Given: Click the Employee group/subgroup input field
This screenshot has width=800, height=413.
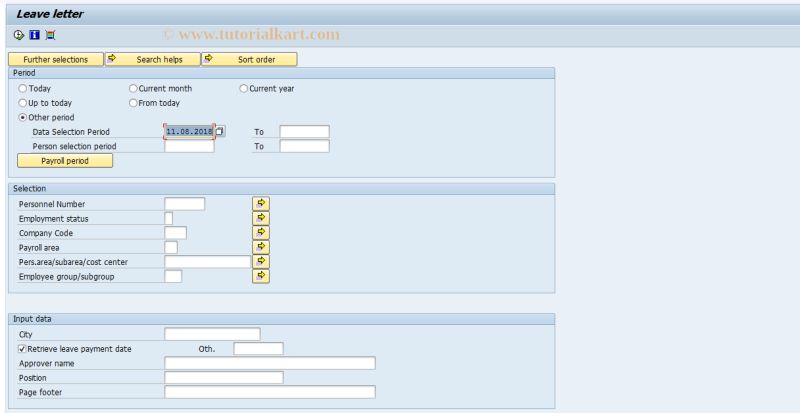Looking at the screenshot, I should 173,276.
